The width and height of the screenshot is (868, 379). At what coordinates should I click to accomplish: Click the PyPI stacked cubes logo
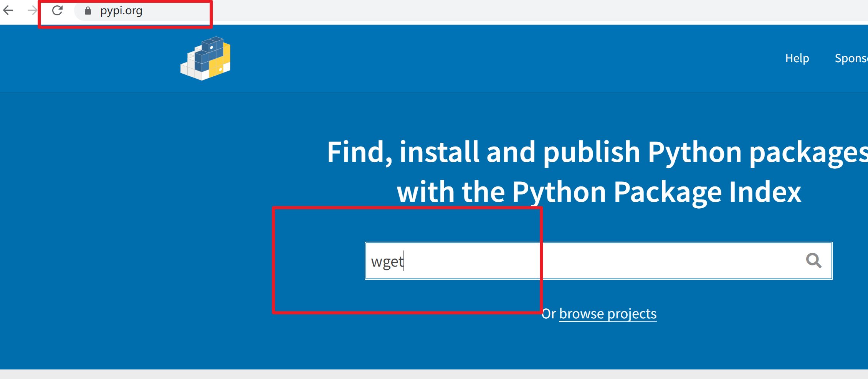coord(205,58)
